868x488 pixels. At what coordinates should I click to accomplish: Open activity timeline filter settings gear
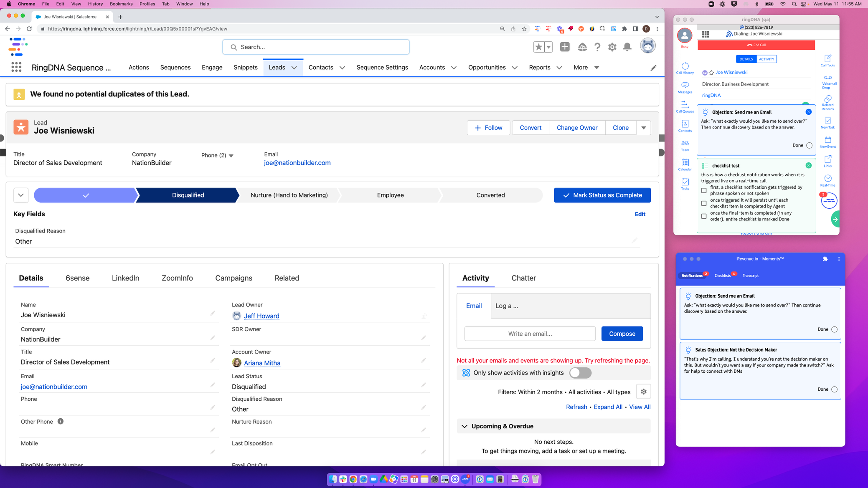(643, 392)
